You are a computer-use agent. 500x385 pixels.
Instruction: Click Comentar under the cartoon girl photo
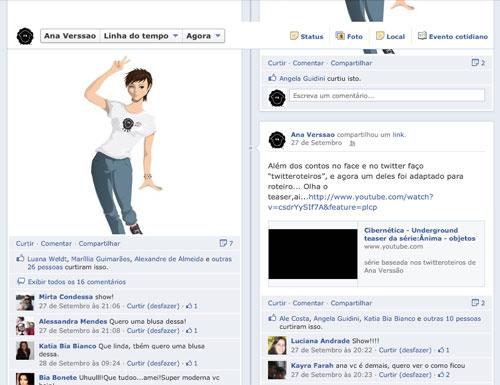pos(56,244)
